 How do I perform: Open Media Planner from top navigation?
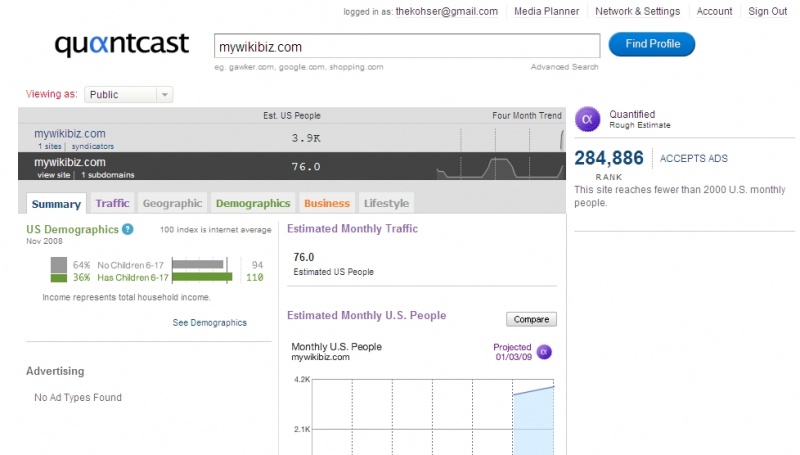pos(546,11)
